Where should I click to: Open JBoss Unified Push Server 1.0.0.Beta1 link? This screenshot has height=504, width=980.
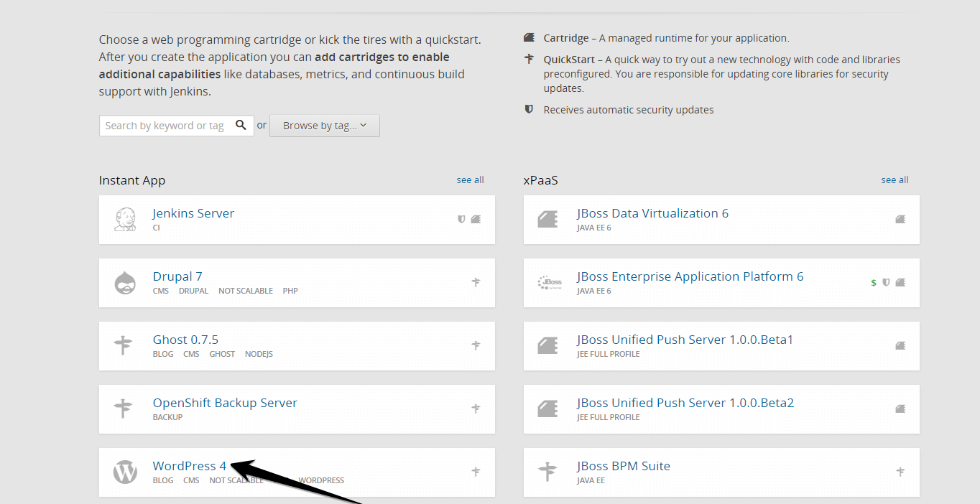(x=685, y=340)
